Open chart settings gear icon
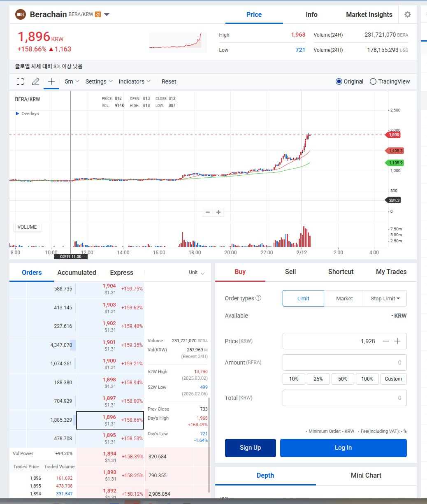 coord(407,14)
